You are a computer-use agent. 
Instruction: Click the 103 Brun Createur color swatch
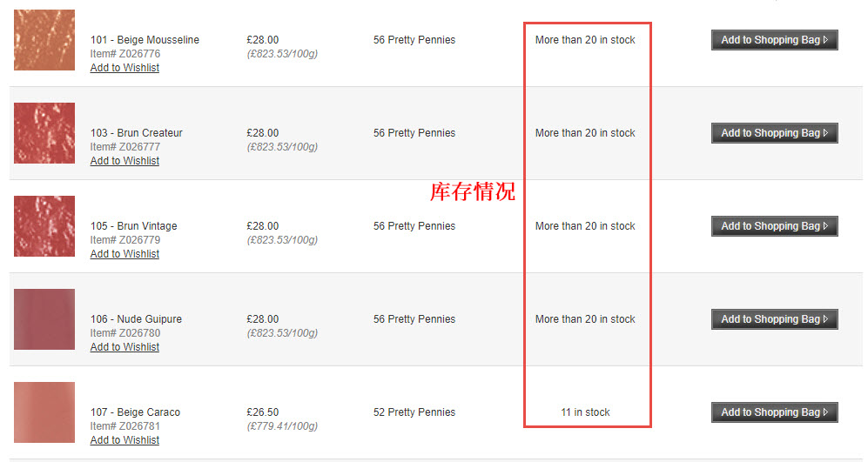tap(44, 133)
